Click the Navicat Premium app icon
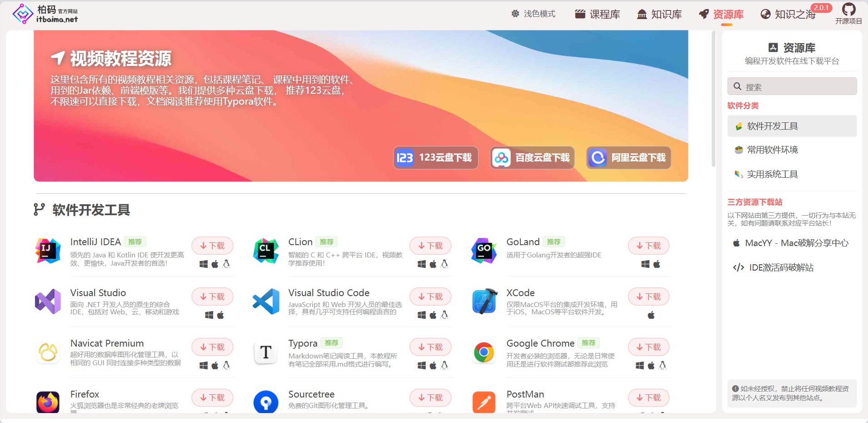This screenshot has width=868, height=423. [48, 352]
